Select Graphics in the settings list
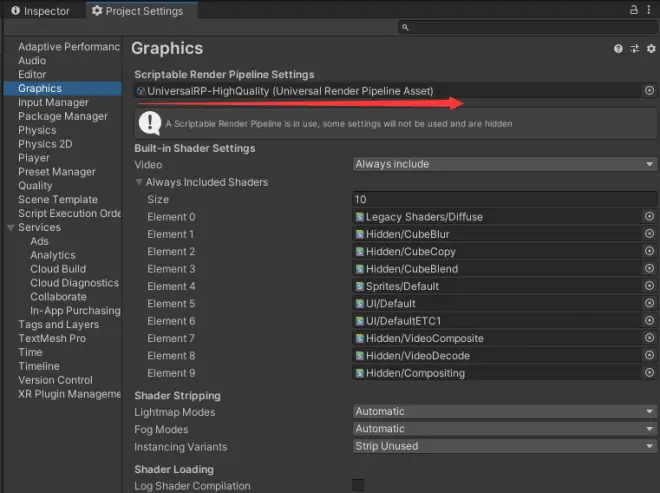Viewport: 660px width, 493px height. (x=62, y=88)
